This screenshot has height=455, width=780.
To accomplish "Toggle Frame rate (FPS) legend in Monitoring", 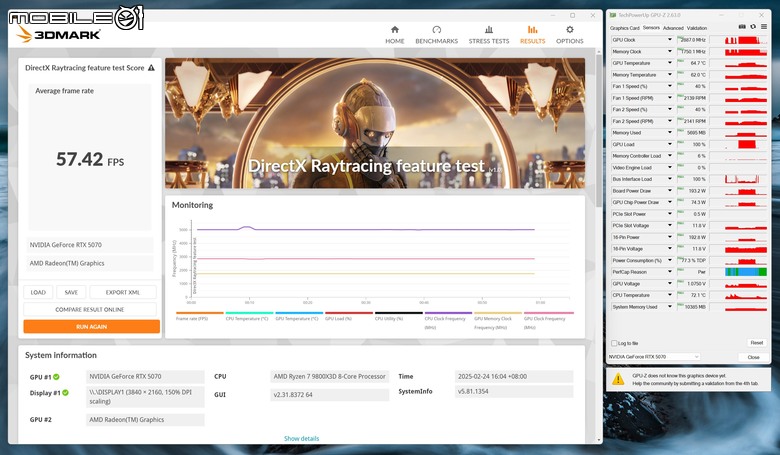I will tap(199, 316).
